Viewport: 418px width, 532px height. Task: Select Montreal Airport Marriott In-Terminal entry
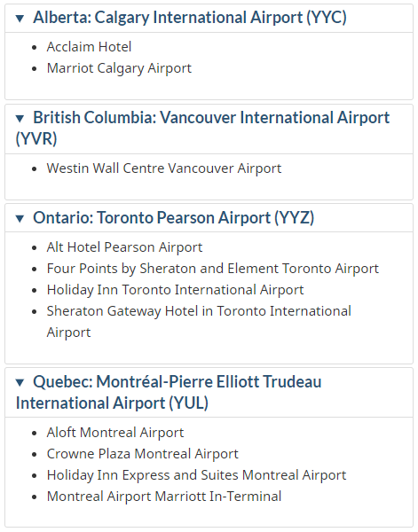pos(164,497)
